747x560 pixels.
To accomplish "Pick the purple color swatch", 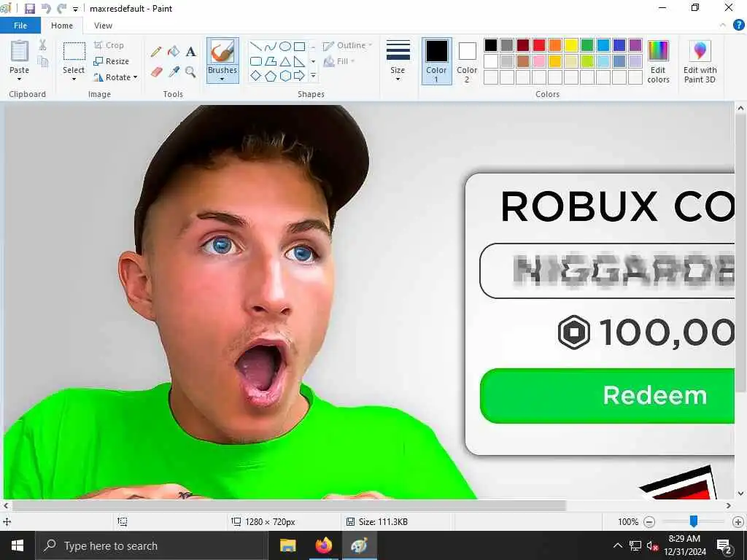I will (635, 45).
